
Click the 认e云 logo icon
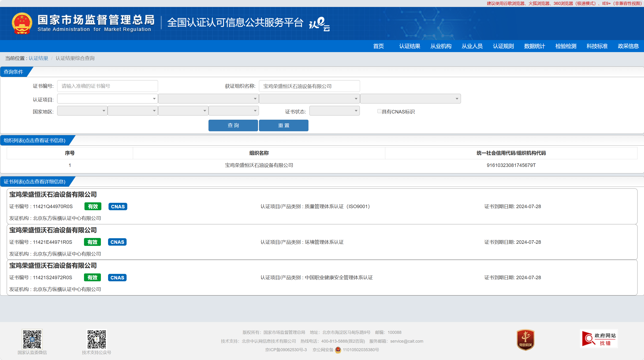pyautogui.click(x=320, y=24)
